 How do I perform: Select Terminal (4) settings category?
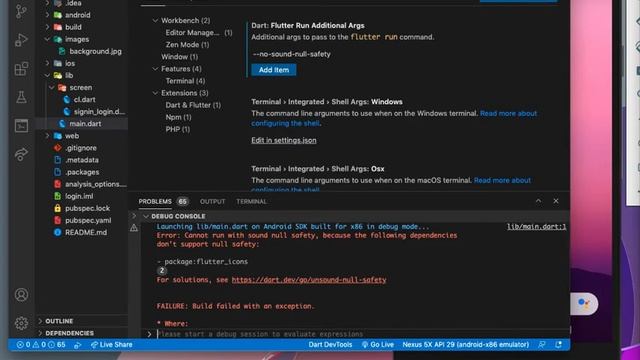(x=185, y=81)
